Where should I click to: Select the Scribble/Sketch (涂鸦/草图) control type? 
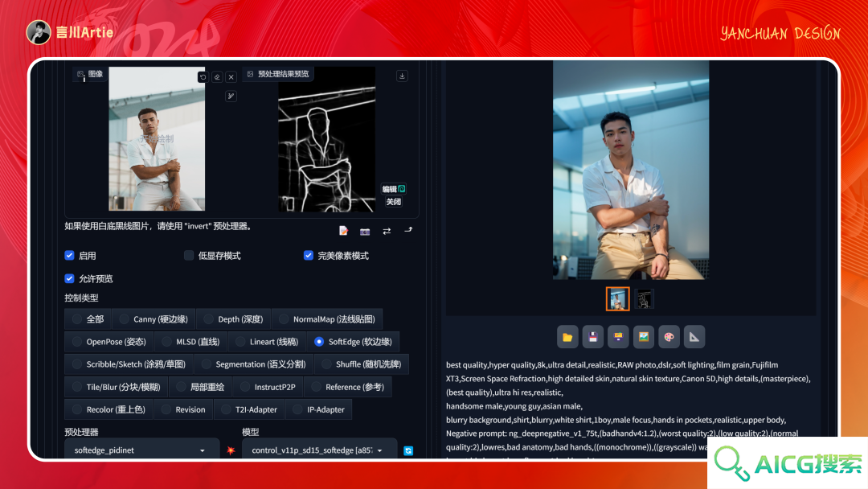pos(129,364)
